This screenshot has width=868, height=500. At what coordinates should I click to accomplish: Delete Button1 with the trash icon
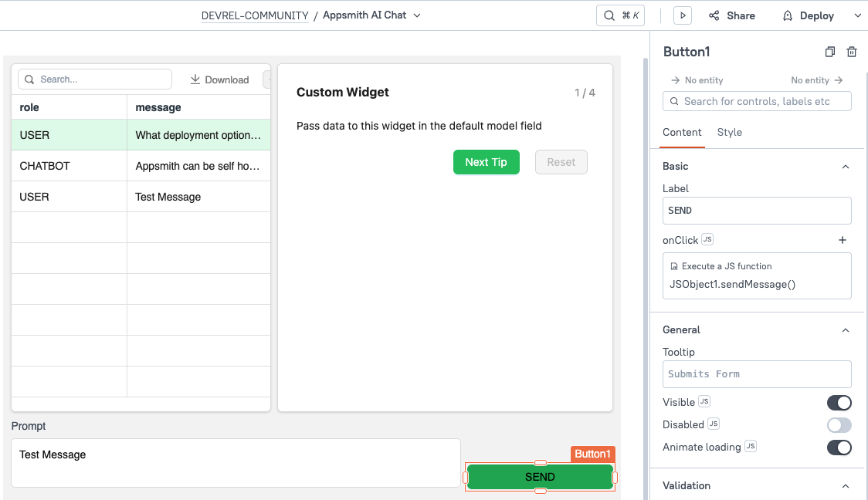pyautogui.click(x=852, y=52)
